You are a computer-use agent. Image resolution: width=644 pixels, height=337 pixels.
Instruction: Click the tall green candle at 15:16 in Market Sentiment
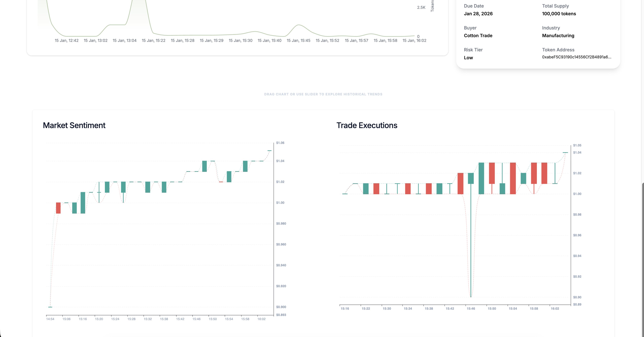tap(83, 203)
